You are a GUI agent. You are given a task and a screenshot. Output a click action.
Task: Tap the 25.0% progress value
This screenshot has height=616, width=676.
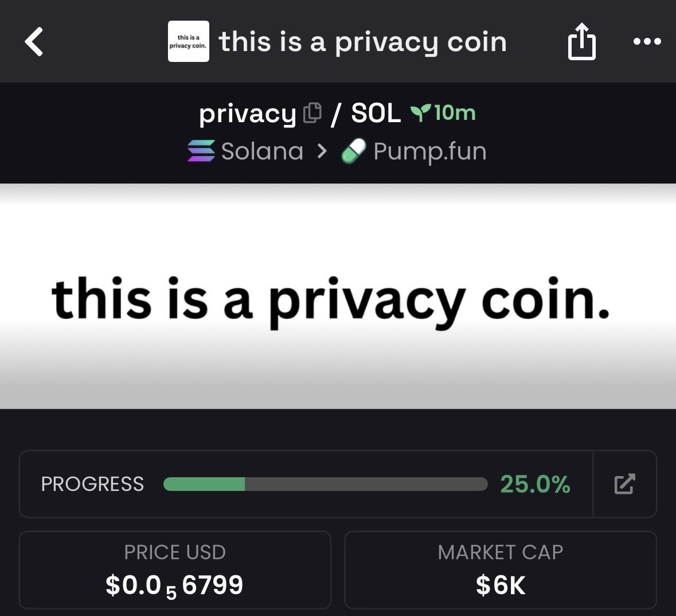(x=535, y=484)
